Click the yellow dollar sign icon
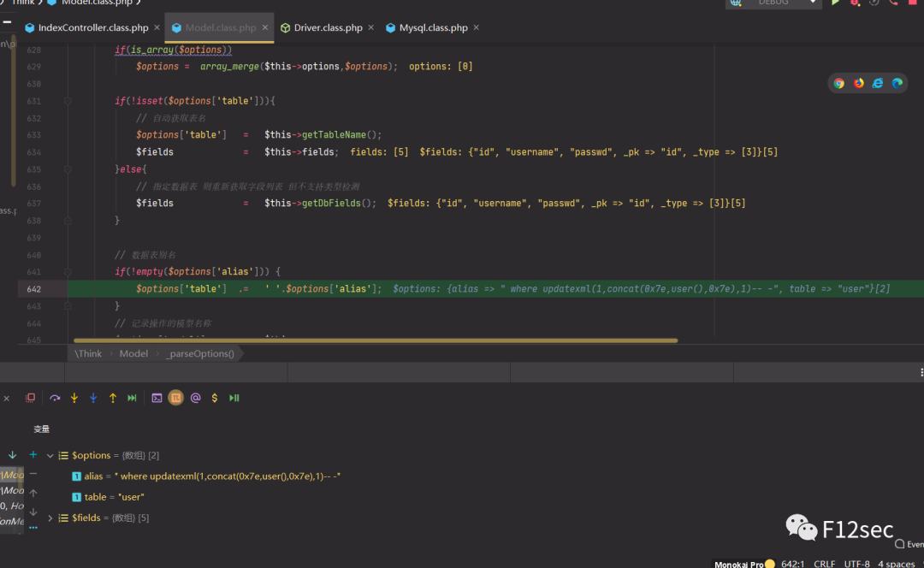Viewport: 924px width, 568px height. pyautogui.click(x=215, y=398)
